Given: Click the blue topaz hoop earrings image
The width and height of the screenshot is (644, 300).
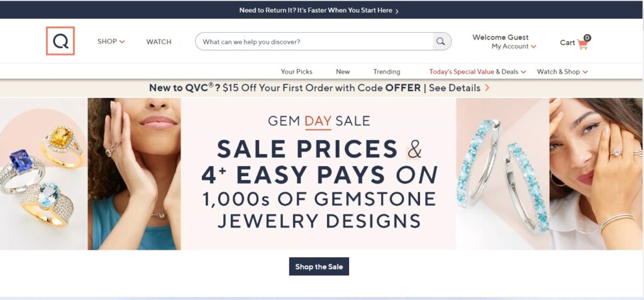Looking at the screenshot, I should (x=502, y=174).
